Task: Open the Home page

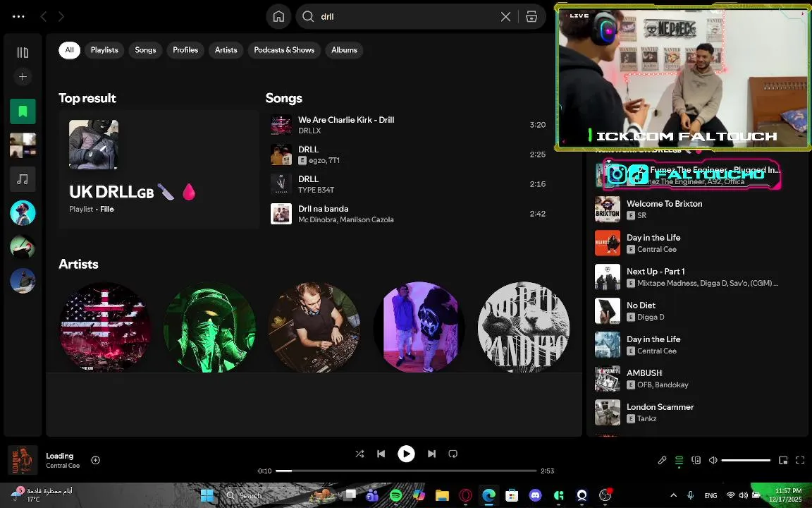Action: (278, 17)
